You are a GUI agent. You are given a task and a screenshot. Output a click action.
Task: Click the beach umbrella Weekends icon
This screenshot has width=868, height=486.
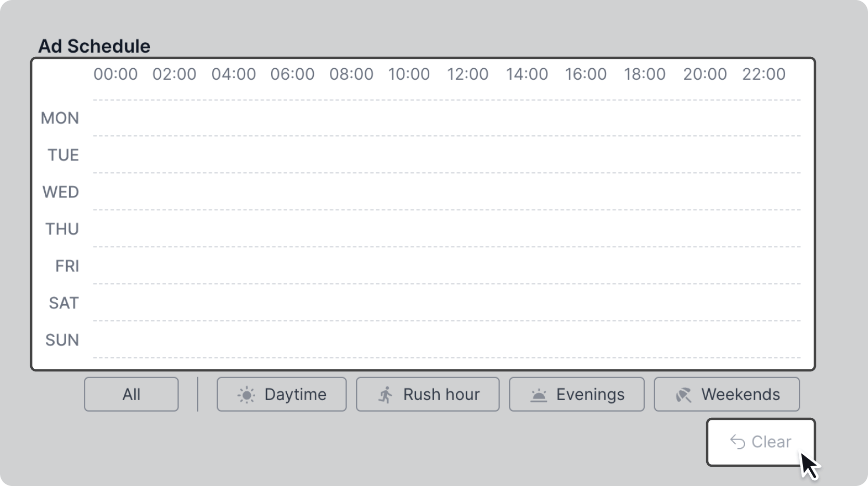tap(683, 395)
